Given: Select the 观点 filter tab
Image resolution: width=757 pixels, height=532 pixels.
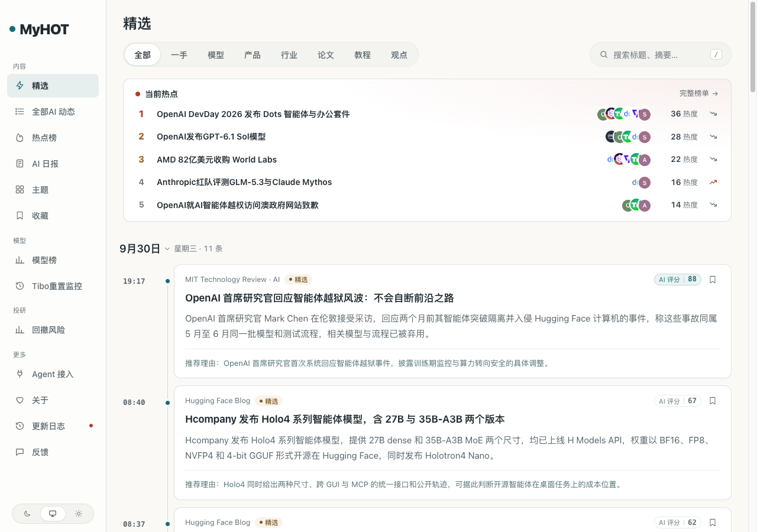Looking at the screenshot, I should pyautogui.click(x=399, y=55).
